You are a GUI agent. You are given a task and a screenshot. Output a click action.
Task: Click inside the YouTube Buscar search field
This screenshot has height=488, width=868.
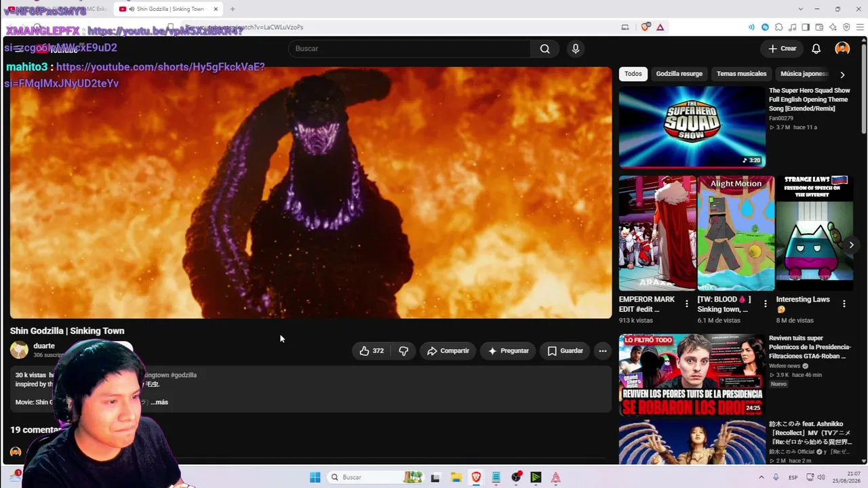coord(410,49)
